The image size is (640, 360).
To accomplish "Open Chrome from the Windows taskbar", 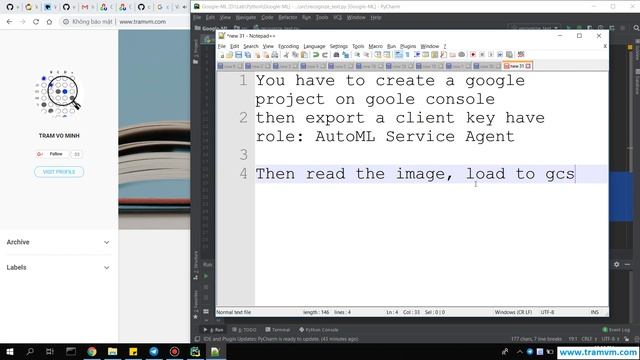I will tap(92, 351).
